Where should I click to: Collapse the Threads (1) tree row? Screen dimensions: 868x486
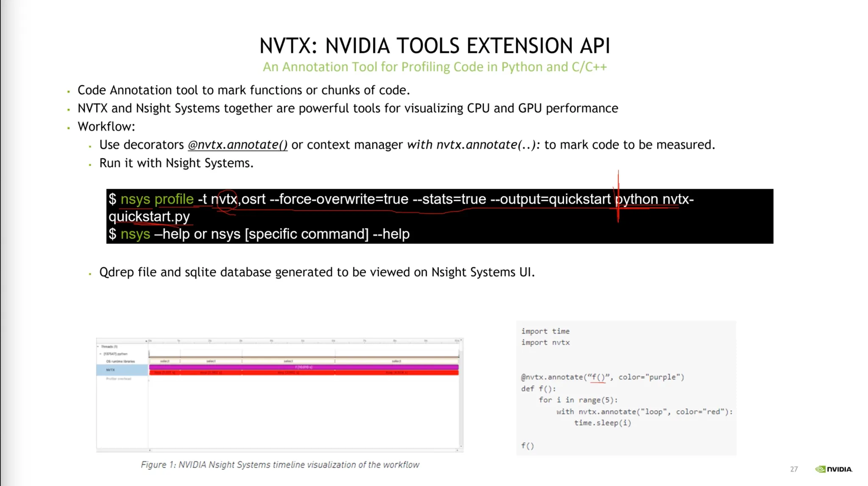tap(98, 346)
